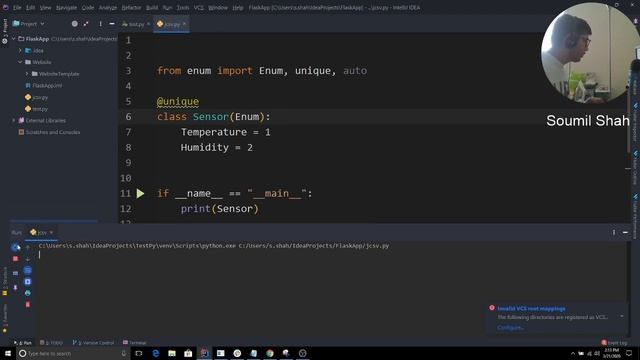Image resolution: width=640 pixels, height=360 pixels.
Task: Toggle soft-wrap in the Run console
Action: [x=28, y=270]
